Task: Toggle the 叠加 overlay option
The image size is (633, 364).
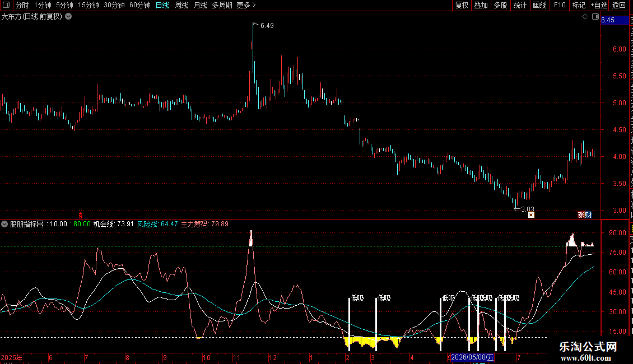Action: click(481, 5)
